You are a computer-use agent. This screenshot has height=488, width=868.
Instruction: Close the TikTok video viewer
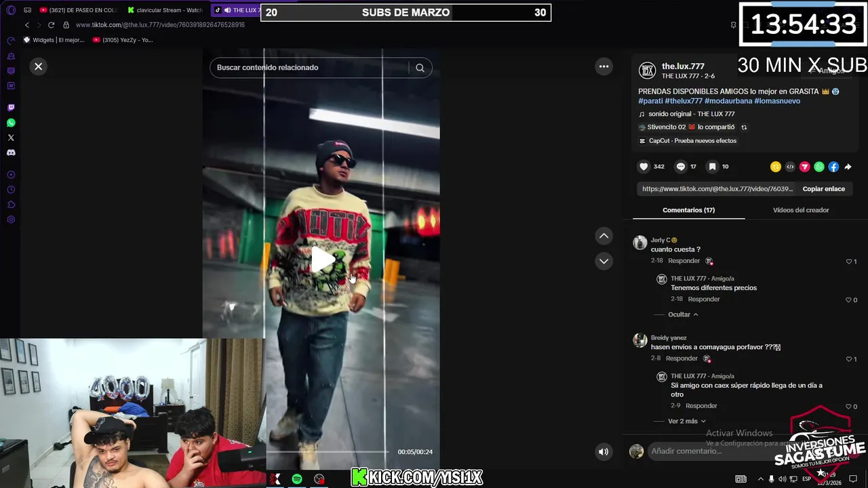tap(38, 66)
